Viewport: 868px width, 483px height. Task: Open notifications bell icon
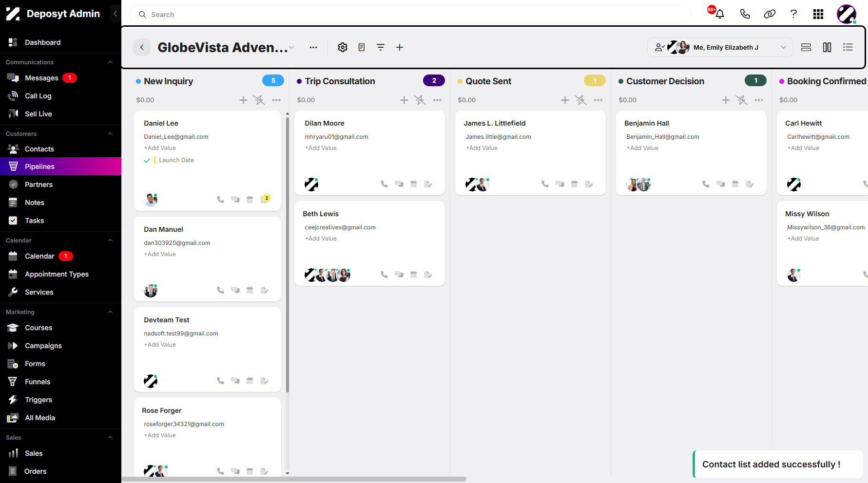click(719, 14)
